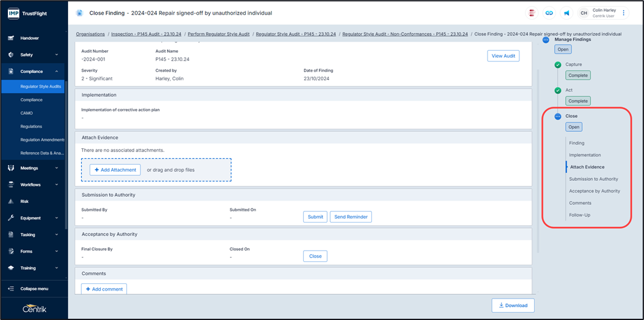The width and height of the screenshot is (644, 320).
Task: Click the green check next to Capture
Action: [557, 65]
